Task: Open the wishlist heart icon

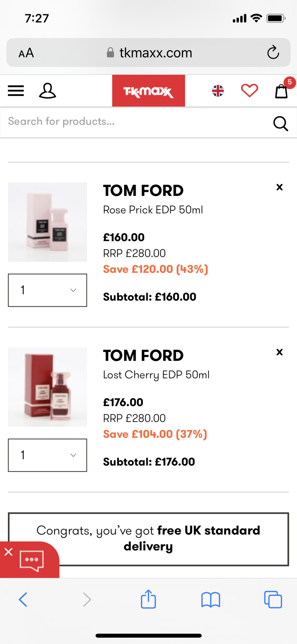Action: pyautogui.click(x=250, y=91)
